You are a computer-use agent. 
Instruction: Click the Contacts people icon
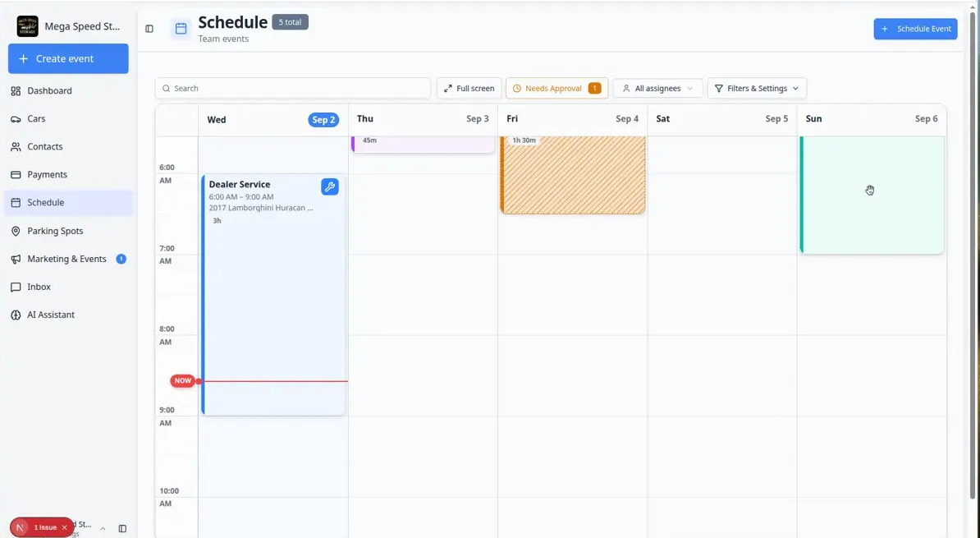[16, 146]
